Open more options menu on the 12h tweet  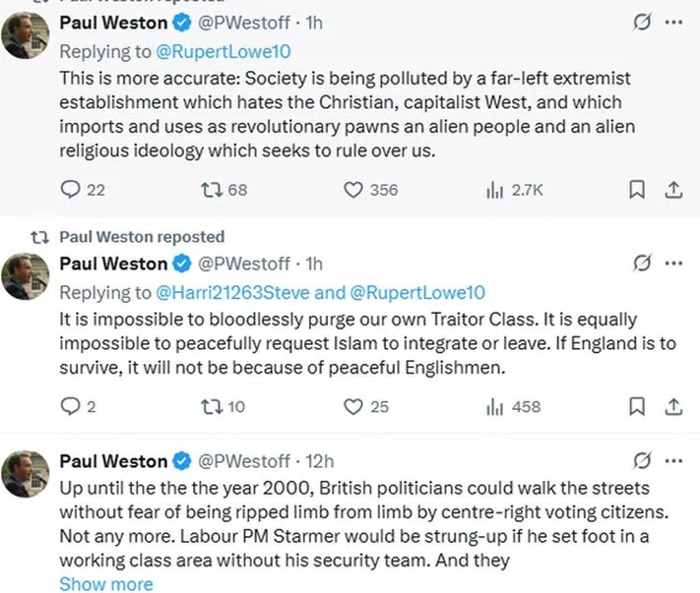[673, 461]
